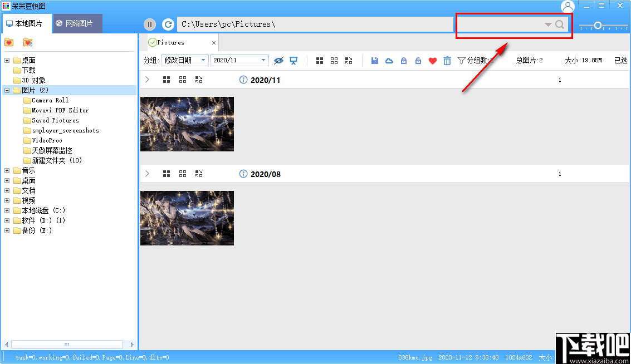Expand the top 桌面 tree node

tap(7, 60)
